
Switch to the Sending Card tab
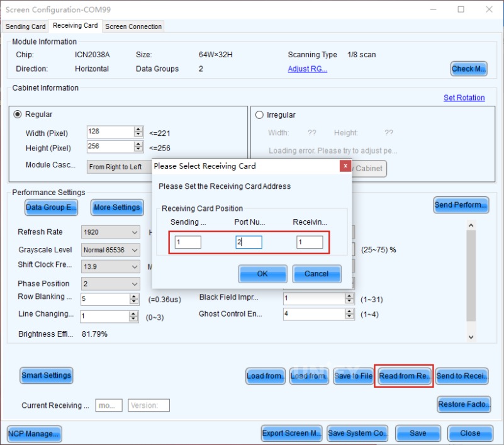pyautogui.click(x=25, y=26)
